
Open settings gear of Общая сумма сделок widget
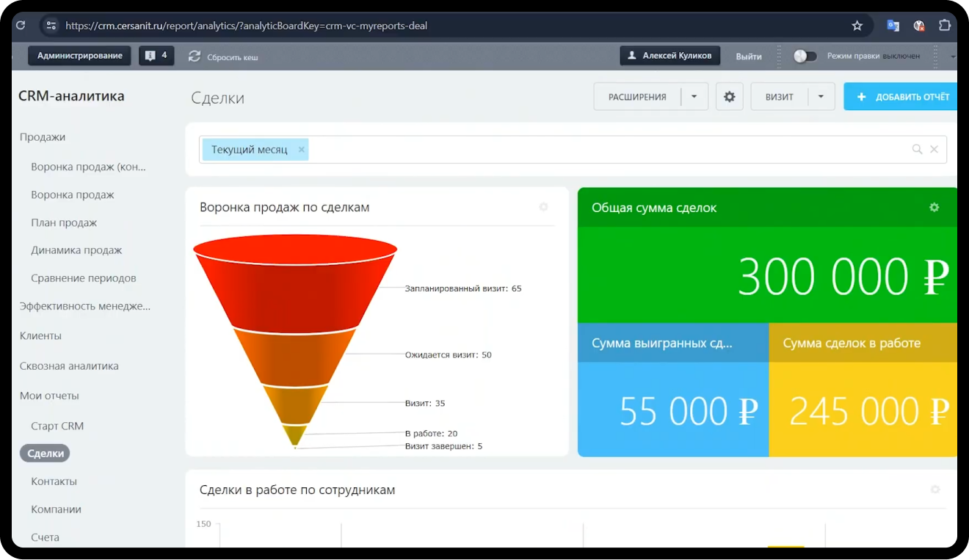point(934,208)
